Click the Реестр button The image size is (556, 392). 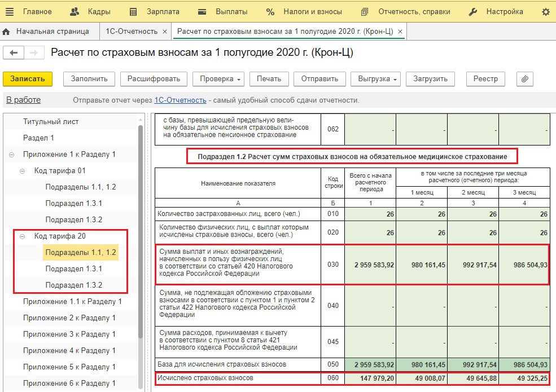click(x=485, y=79)
